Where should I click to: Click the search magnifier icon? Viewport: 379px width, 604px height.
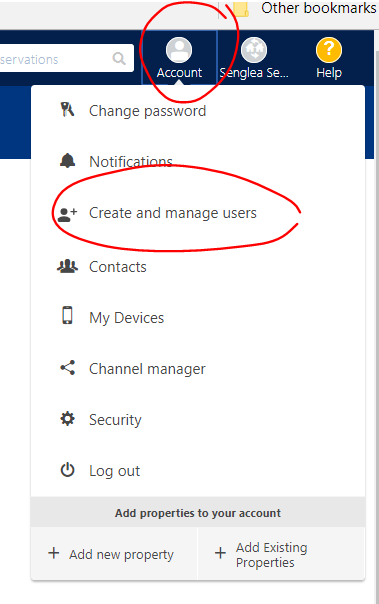pyautogui.click(x=119, y=59)
